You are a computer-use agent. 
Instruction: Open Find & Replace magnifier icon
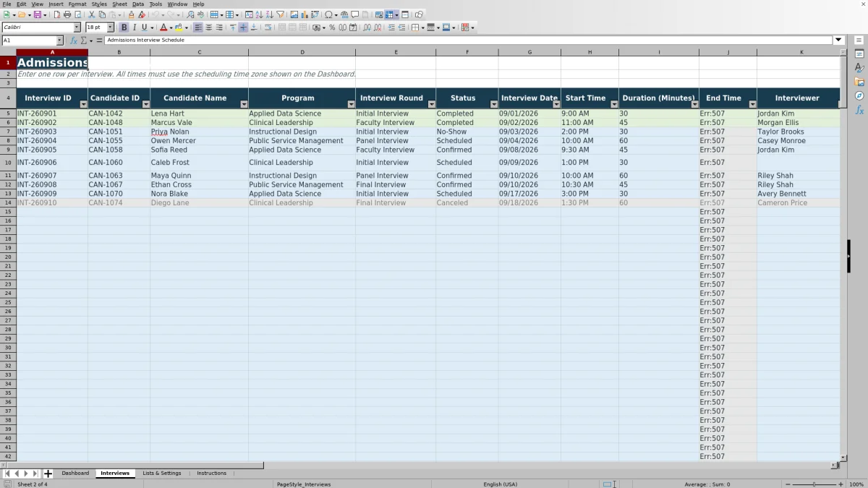(x=190, y=14)
